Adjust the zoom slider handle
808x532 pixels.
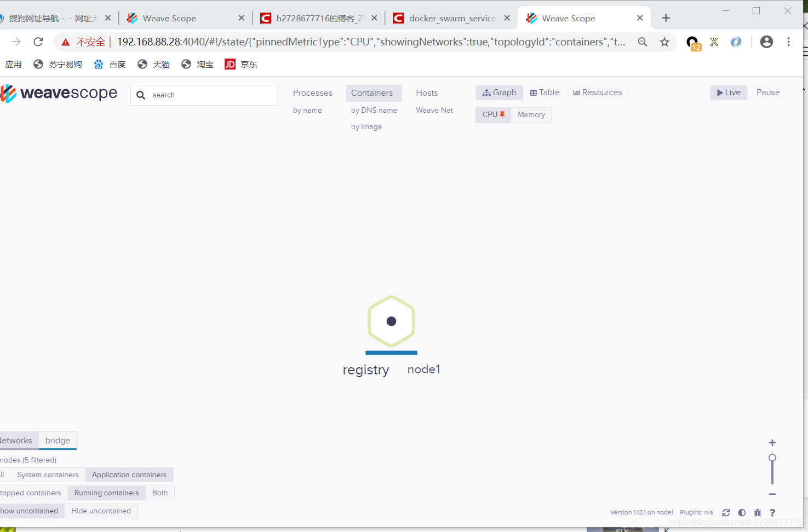[x=772, y=458]
